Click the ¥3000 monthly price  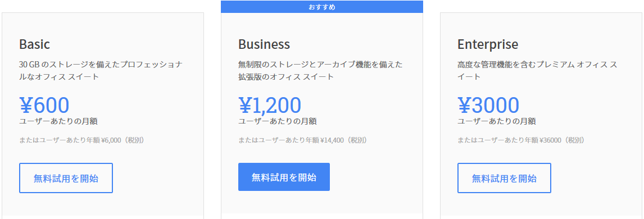[x=488, y=106]
